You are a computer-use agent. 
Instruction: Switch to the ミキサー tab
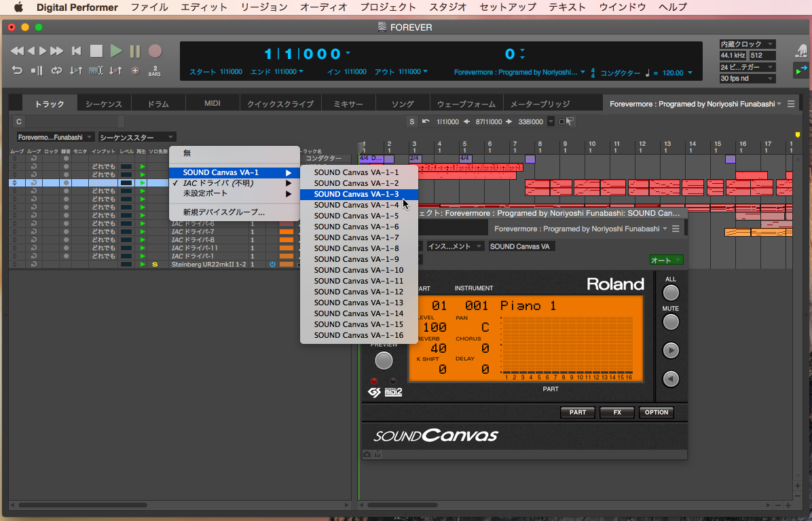pyautogui.click(x=348, y=104)
